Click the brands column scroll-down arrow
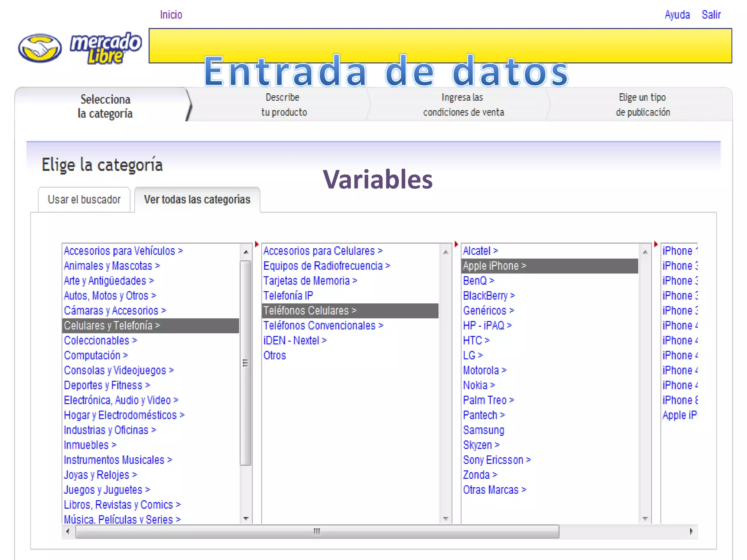Screen dimensions: 747x560 [645, 518]
